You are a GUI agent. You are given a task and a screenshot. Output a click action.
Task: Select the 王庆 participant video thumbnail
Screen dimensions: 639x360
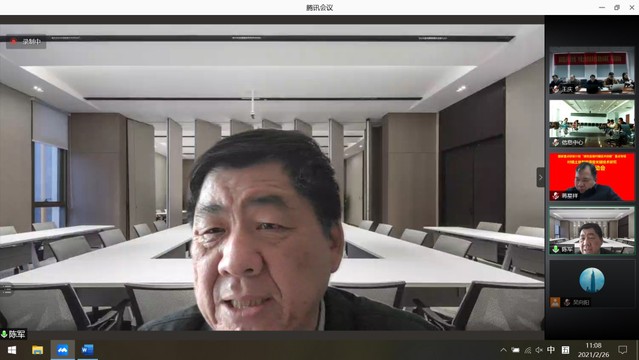pyautogui.click(x=592, y=71)
